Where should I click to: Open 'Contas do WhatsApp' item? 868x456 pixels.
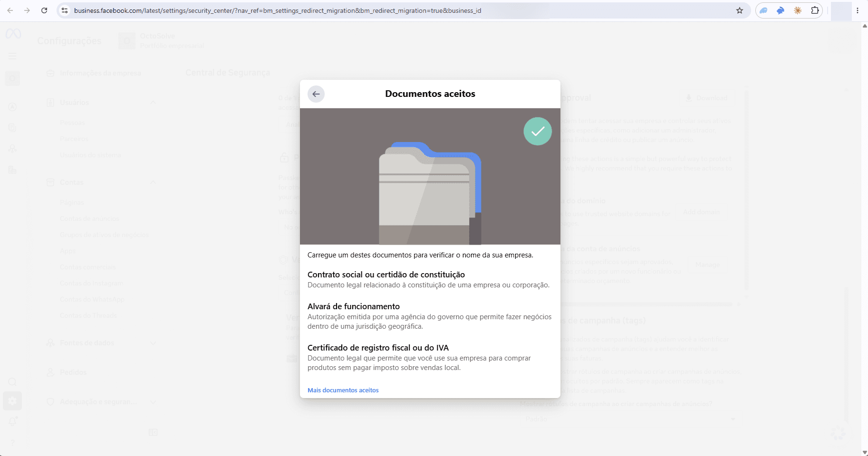pyautogui.click(x=92, y=300)
